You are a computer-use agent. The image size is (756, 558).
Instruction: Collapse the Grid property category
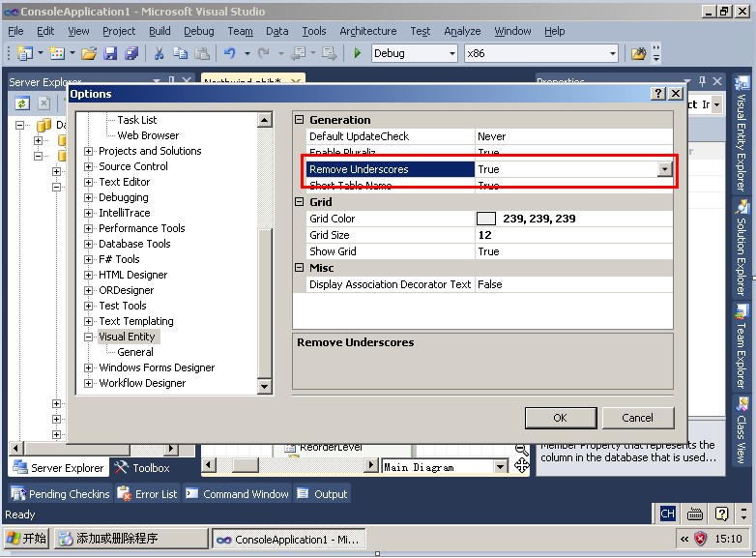[300, 201]
